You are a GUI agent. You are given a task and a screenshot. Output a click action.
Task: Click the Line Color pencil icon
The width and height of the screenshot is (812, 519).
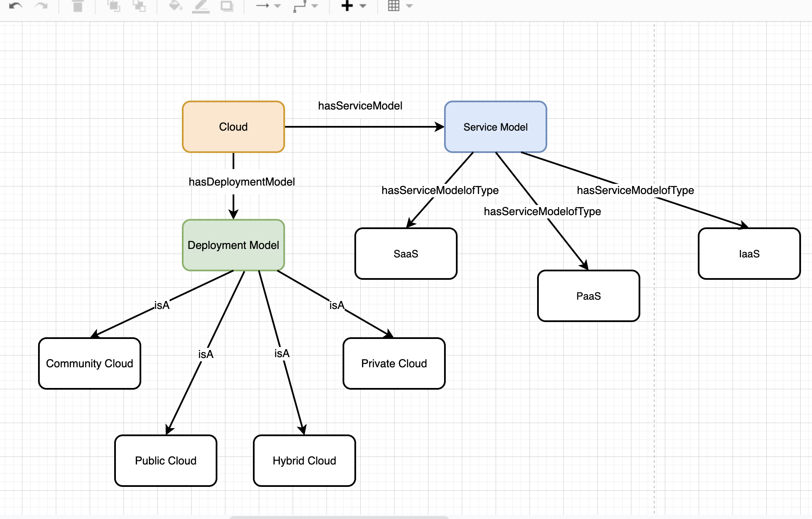(x=201, y=6)
